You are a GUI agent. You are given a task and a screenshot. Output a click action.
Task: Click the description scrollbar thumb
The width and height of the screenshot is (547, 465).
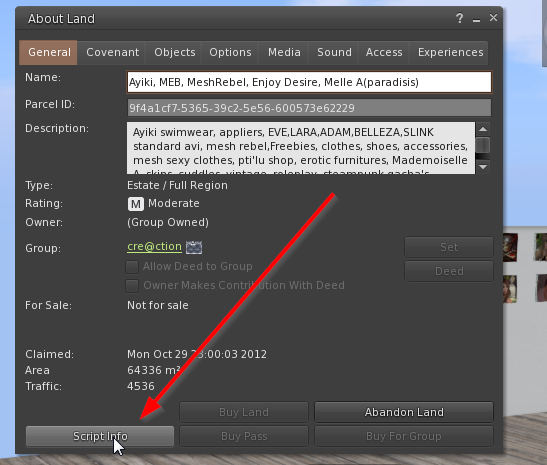click(x=483, y=145)
